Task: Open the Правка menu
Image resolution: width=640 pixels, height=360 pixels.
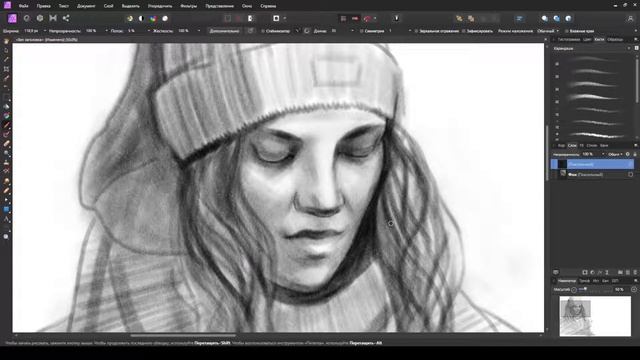Action: click(x=43, y=6)
